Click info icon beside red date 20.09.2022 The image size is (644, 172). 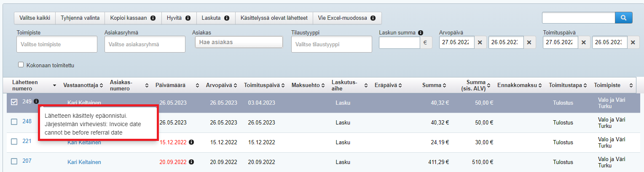(x=191, y=162)
